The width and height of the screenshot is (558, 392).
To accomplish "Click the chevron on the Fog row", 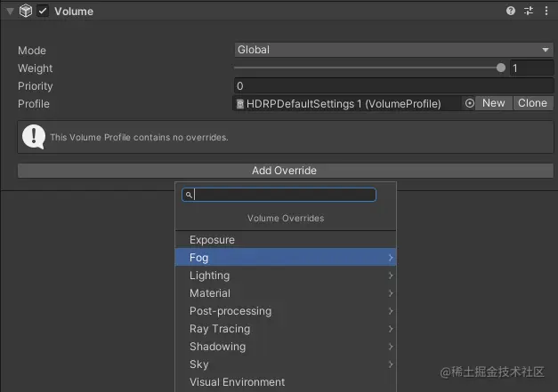I will [x=391, y=257].
